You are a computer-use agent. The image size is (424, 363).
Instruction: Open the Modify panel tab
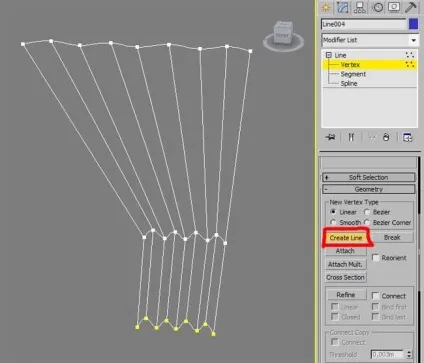[342, 7]
